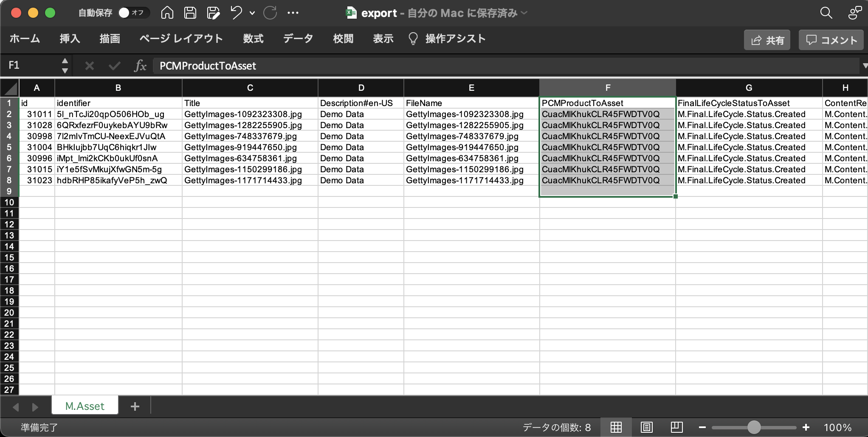868x437 pixels.
Task: Select the M.Asset sheet tab
Action: pyautogui.click(x=85, y=406)
